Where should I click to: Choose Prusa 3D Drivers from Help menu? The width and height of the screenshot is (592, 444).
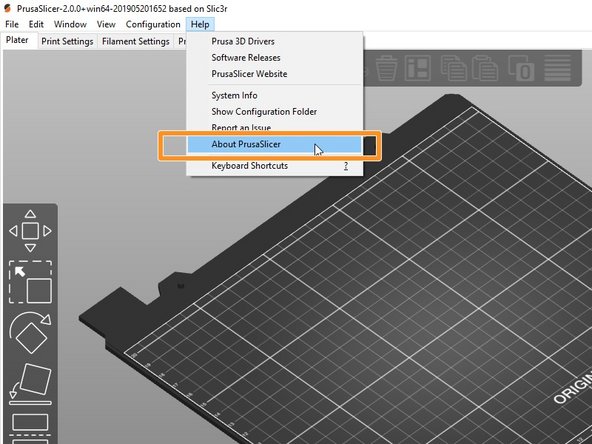pyautogui.click(x=275, y=41)
